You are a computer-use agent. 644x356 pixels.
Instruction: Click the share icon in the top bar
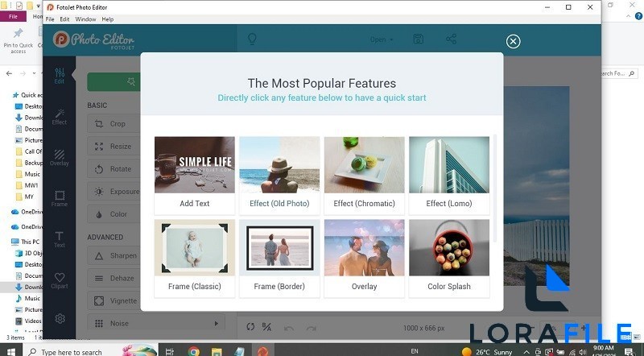pyautogui.click(x=451, y=39)
